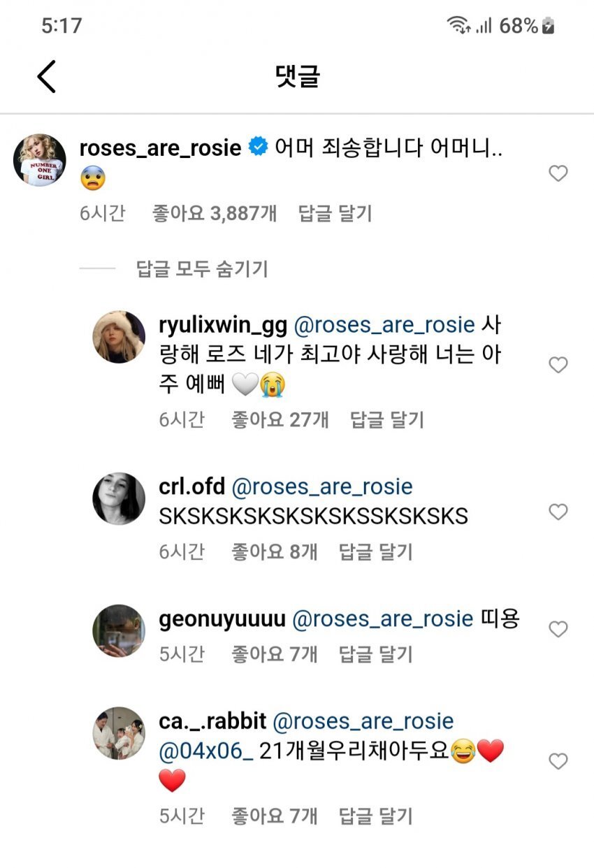Image resolution: width=594 pixels, height=868 pixels.
Task: Like ryulixwin_gg's reply with heart
Action: pyautogui.click(x=558, y=365)
